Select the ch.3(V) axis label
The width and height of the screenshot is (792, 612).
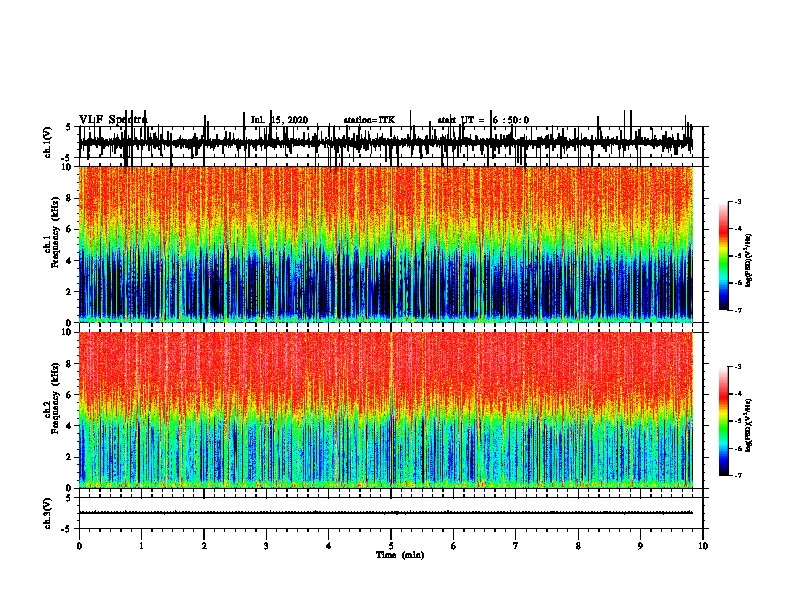47,514
